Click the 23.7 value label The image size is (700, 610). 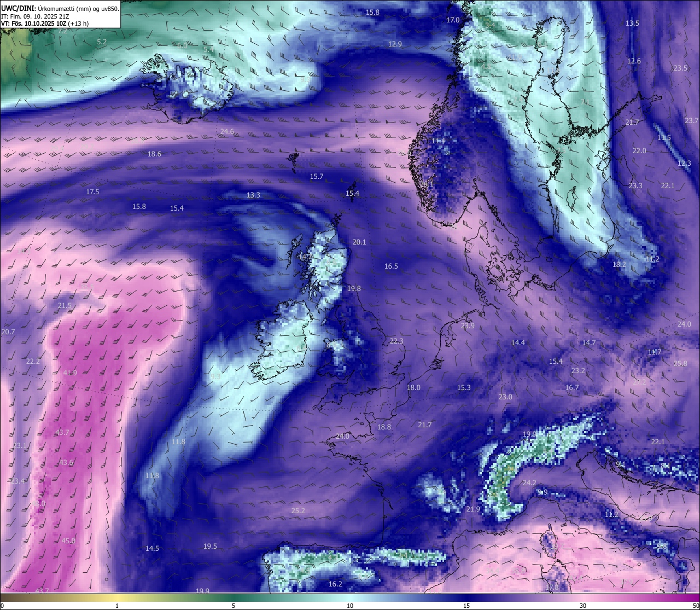click(x=691, y=120)
